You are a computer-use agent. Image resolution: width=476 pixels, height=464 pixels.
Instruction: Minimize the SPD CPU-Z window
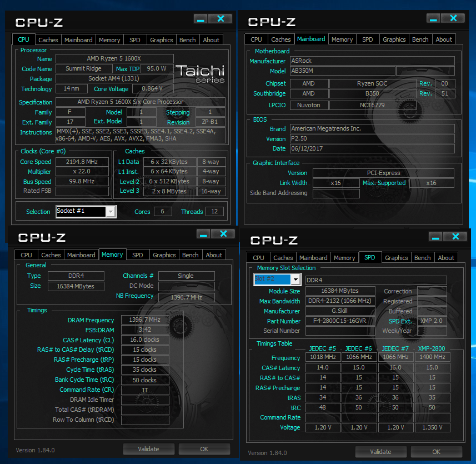(x=435, y=236)
